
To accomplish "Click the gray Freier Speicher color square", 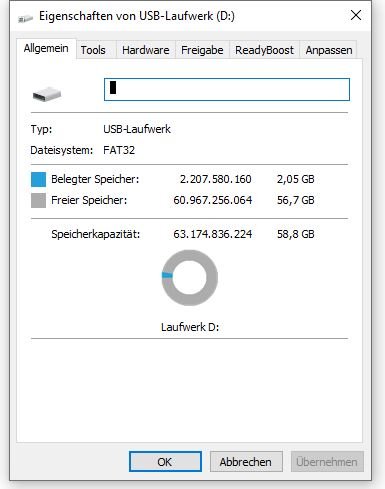I will [x=38, y=201].
